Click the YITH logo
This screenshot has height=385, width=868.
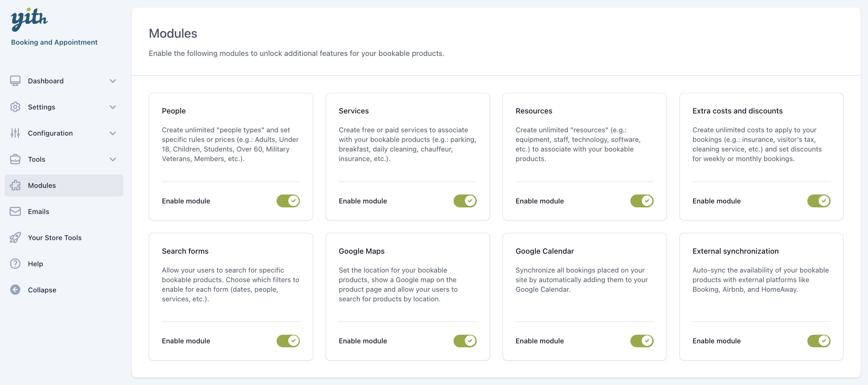pos(29,19)
